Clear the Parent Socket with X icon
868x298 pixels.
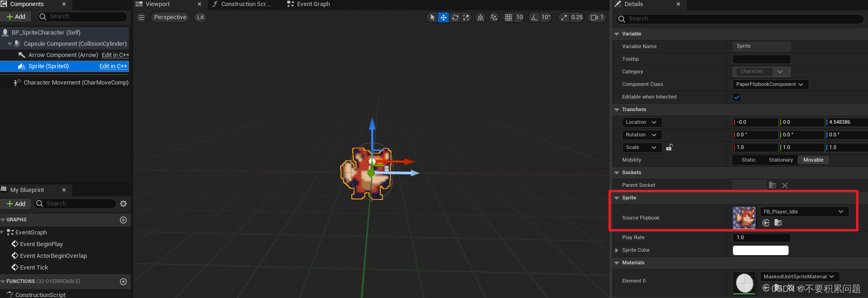pyautogui.click(x=785, y=185)
